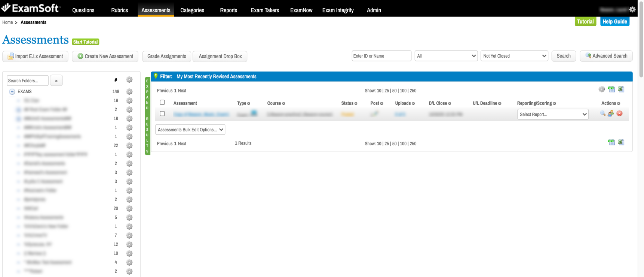The image size is (644, 277).
Task: Open the ExamNow menu
Action: click(x=301, y=10)
